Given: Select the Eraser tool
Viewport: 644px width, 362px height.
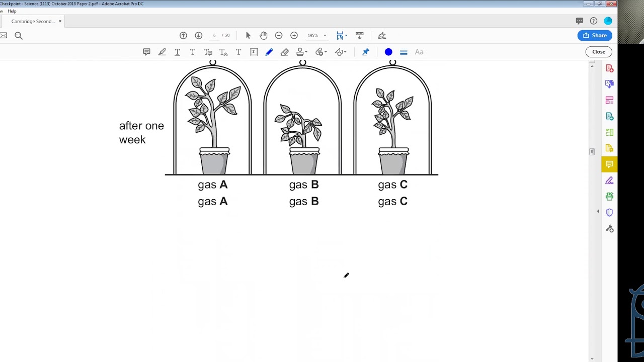Looking at the screenshot, I should click(x=285, y=52).
